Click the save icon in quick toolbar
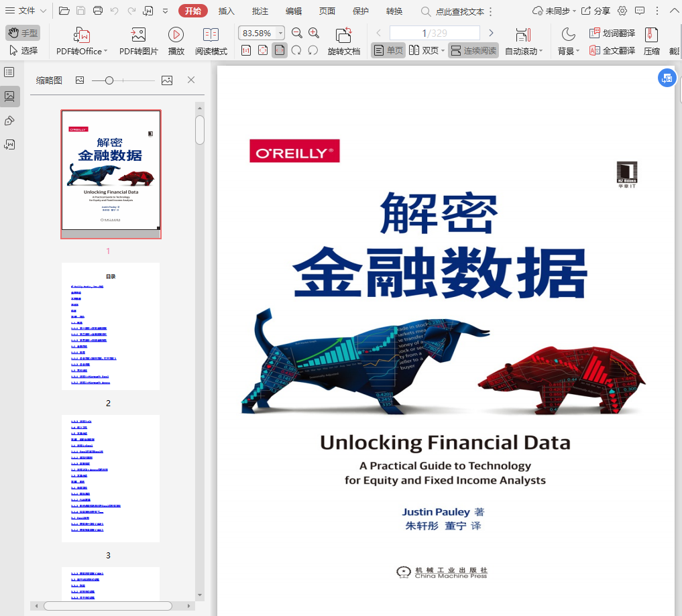The image size is (682, 616). pyautogui.click(x=81, y=11)
